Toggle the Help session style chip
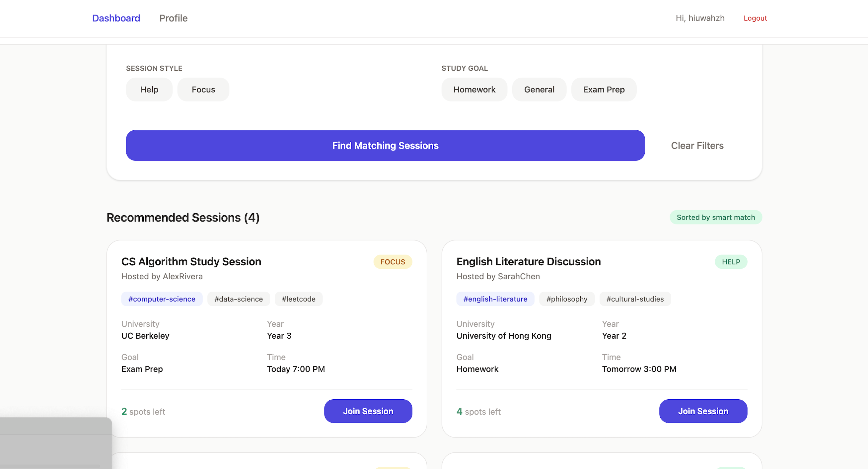Image resolution: width=868 pixels, height=469 pixels. pyautogui.click(x=149, y=90)
